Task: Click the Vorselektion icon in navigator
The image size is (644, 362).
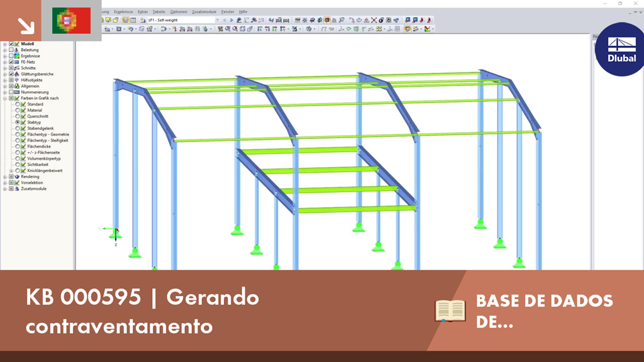Action: pyautogui.click(x=17, y=183)
